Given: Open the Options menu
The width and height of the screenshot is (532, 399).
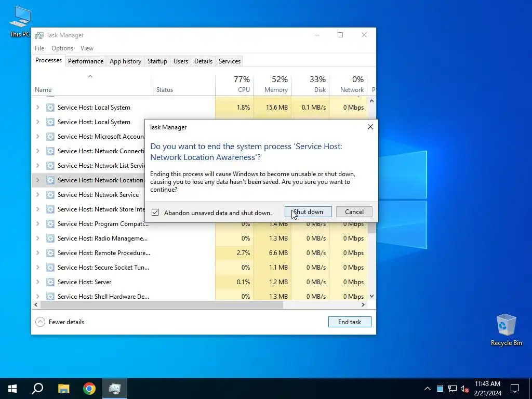Looking at the screenshot, I should pyautogui.click(x=62, y=48).
